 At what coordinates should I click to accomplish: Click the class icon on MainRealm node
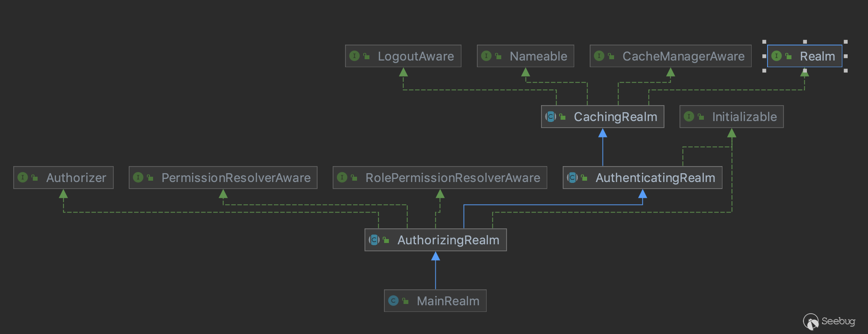pyautogui.click(x=393, y=301)
